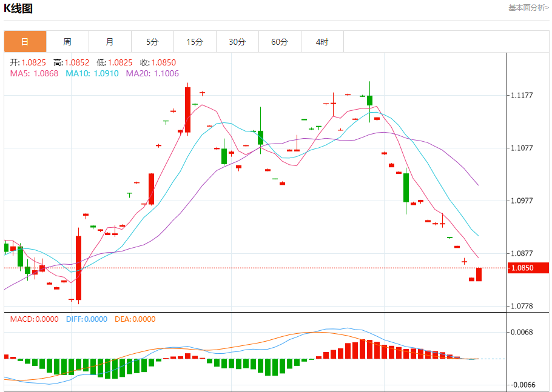552x392 pixels.
Task: Open the 5分 interval tab
Action: coord(152,42)
